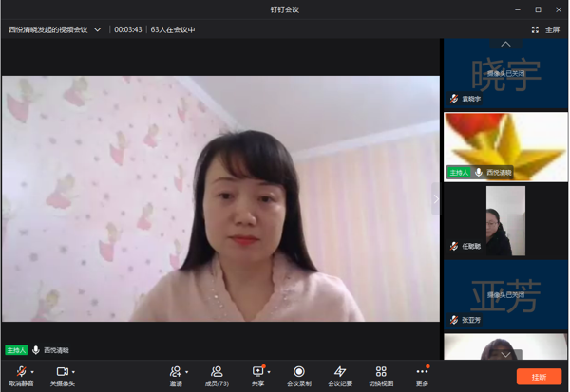Hang up the call (挂断)
This screenshot has width=570, height=392.
tap(539, 376)
